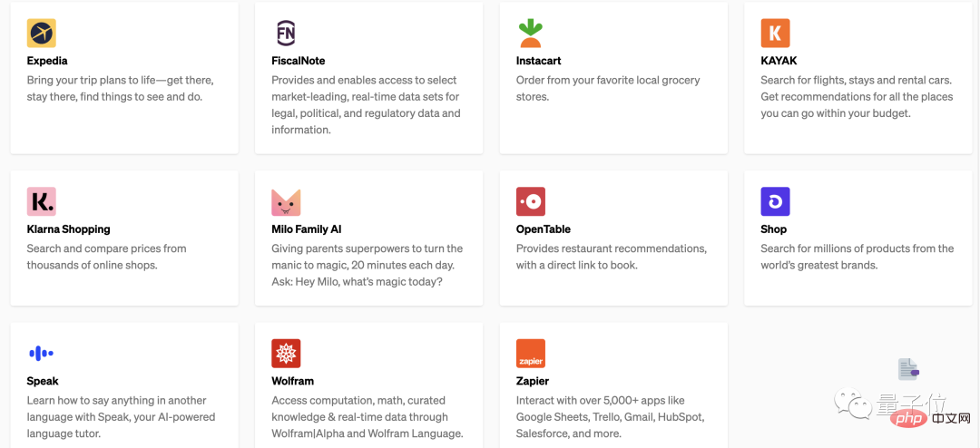Click the Instacart carrot icon
This screenshot has height=448, width=980.
tap(531, 34)
